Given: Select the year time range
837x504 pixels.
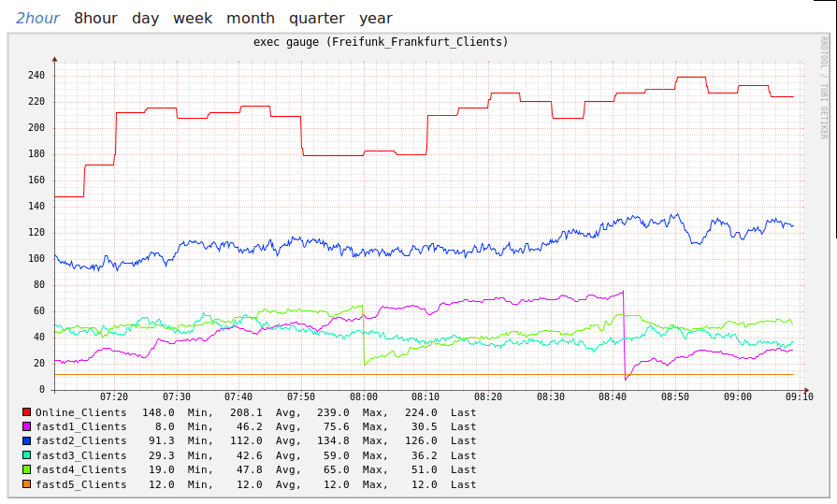Looking at the screenshot, I should click(x=376, y=19).
